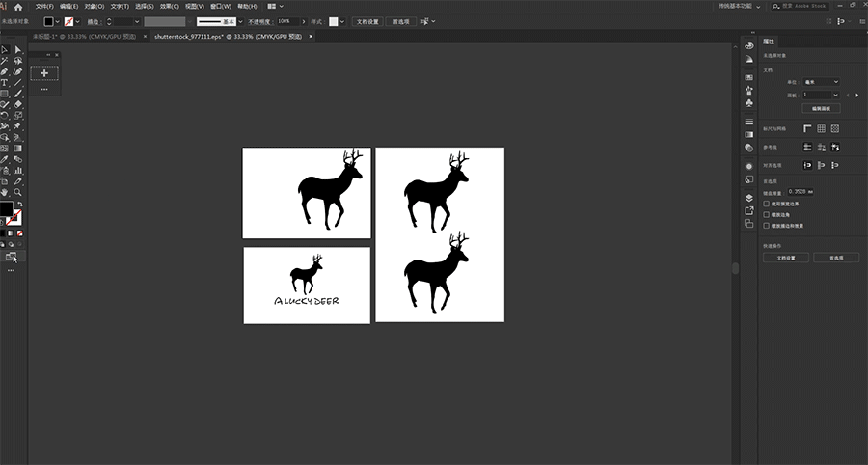Open the Layers panel icon

[x=749, y=197]
